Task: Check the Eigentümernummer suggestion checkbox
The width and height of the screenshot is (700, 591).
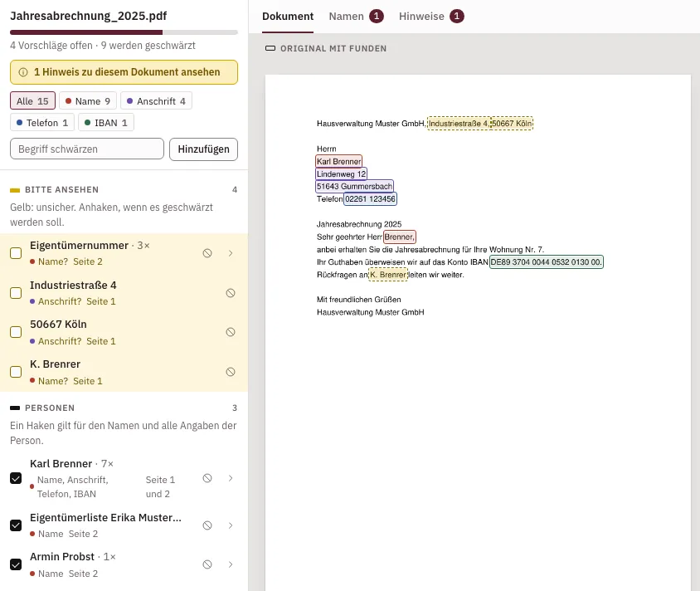Action: tap(16, 253)
